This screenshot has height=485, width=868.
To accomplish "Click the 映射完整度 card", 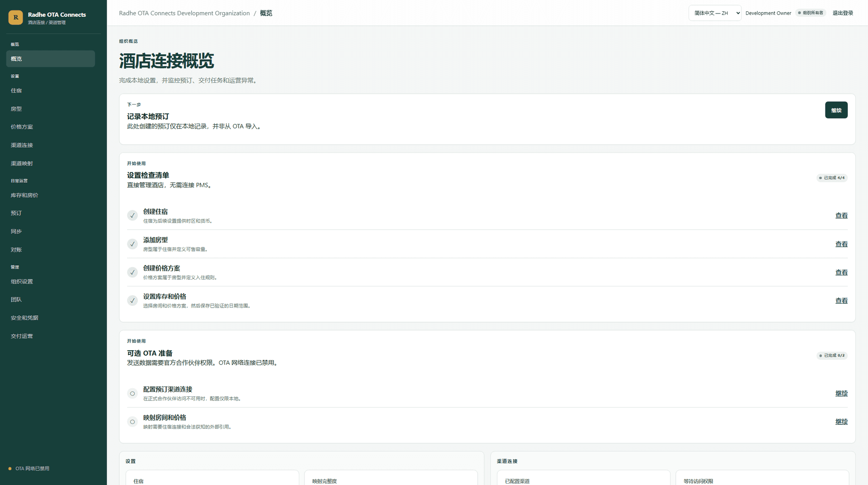I will 391,478.
